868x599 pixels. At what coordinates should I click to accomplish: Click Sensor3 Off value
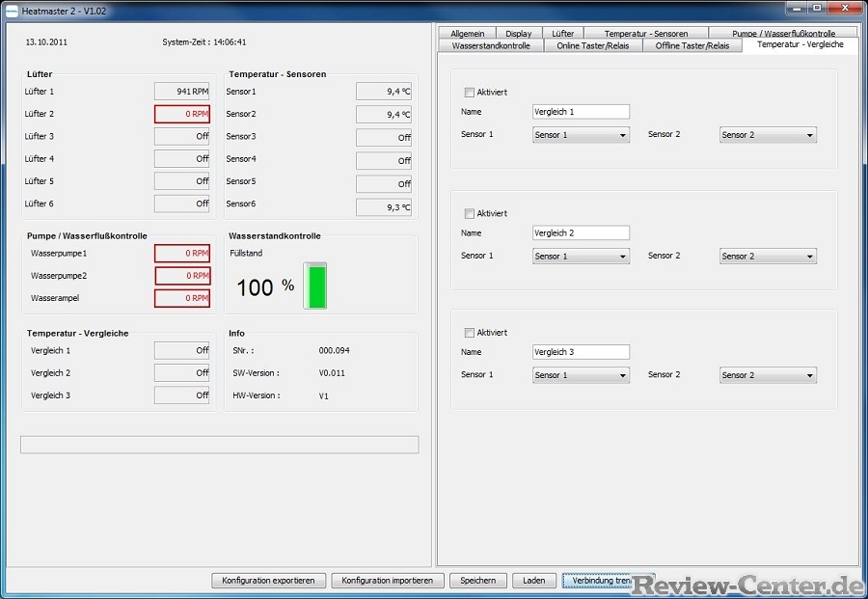tap(384, 138)
